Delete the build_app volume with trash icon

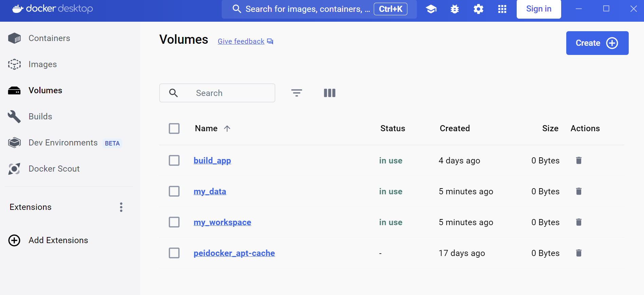(579, 160)
